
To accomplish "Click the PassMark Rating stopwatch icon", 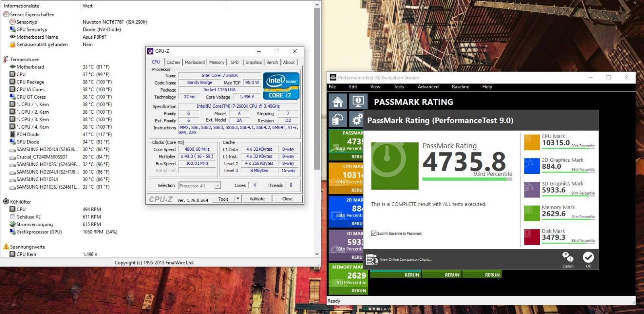I will (x=394, y=166).
